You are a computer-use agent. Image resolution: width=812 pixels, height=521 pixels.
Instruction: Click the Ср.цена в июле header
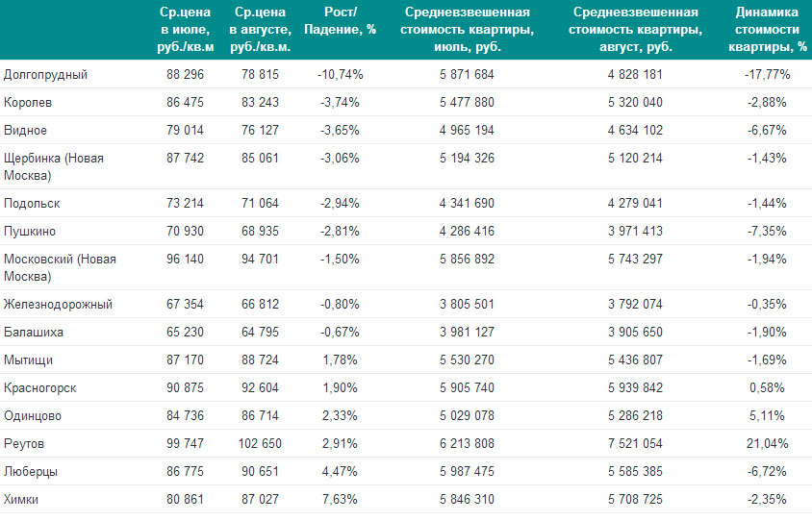click(x=186, y=30)
